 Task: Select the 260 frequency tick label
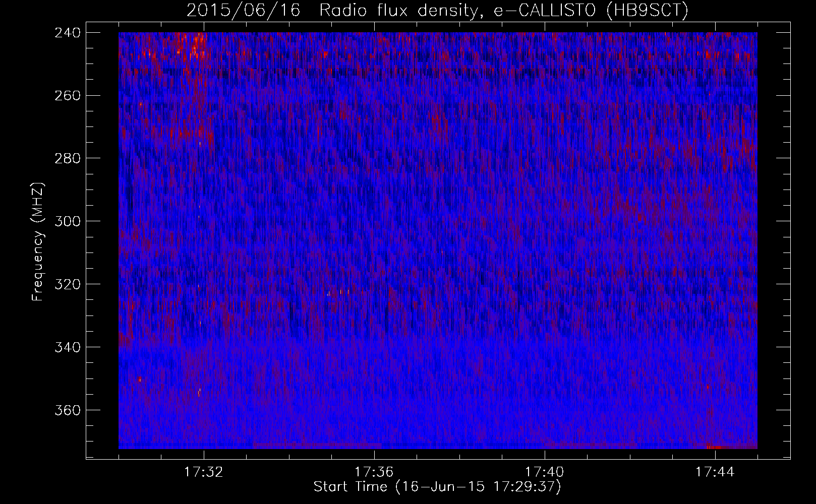point(68,95)
